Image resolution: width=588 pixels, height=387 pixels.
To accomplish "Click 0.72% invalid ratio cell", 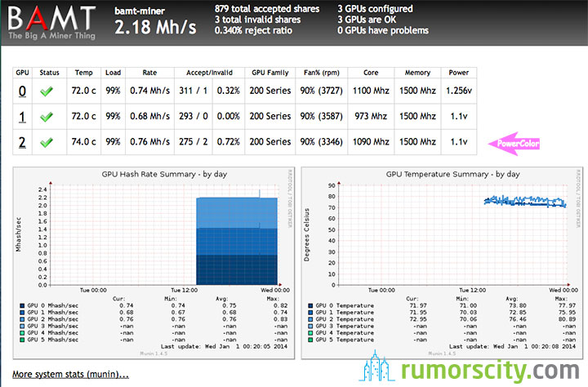I will [229, 142].
